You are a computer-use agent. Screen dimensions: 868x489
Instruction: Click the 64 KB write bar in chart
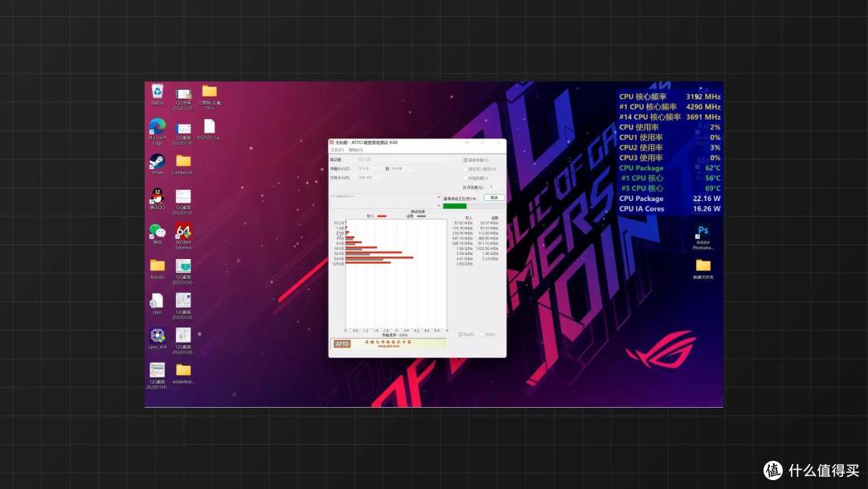coord(379,257)
